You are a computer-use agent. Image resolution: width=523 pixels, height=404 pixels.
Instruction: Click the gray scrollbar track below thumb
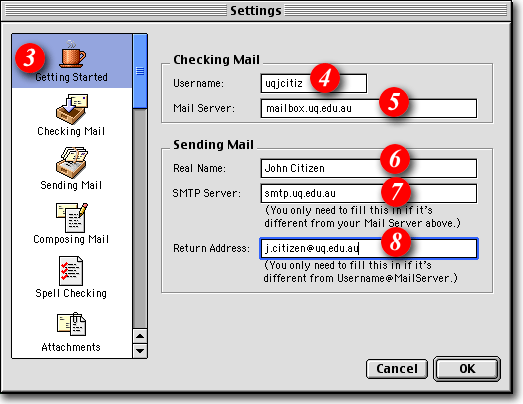pos(140,219)
